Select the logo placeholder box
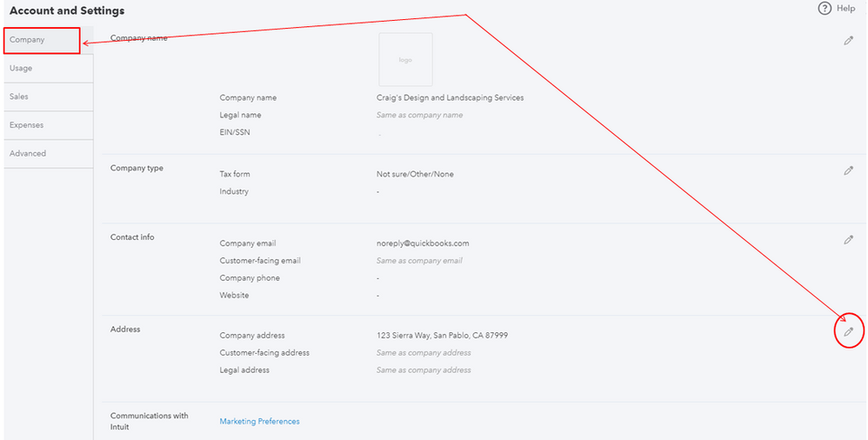This screenshot has width=868, height=440. click(405, 59)
